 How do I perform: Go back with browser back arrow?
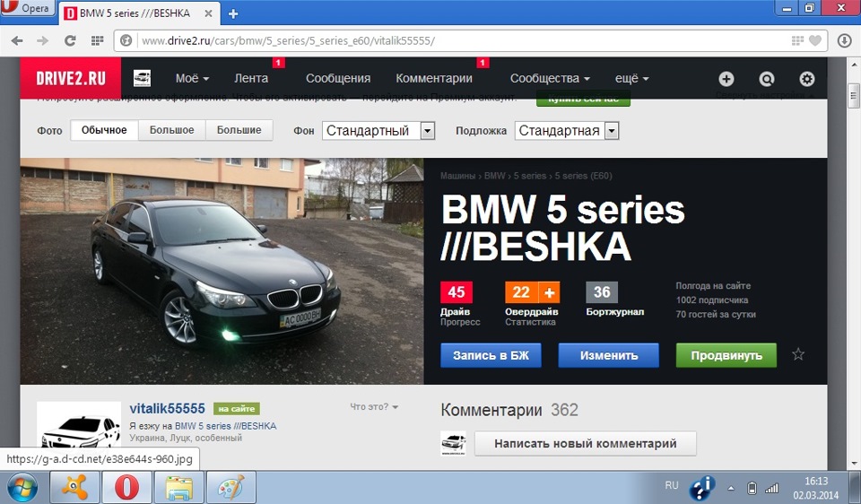[x=17, y=40]
